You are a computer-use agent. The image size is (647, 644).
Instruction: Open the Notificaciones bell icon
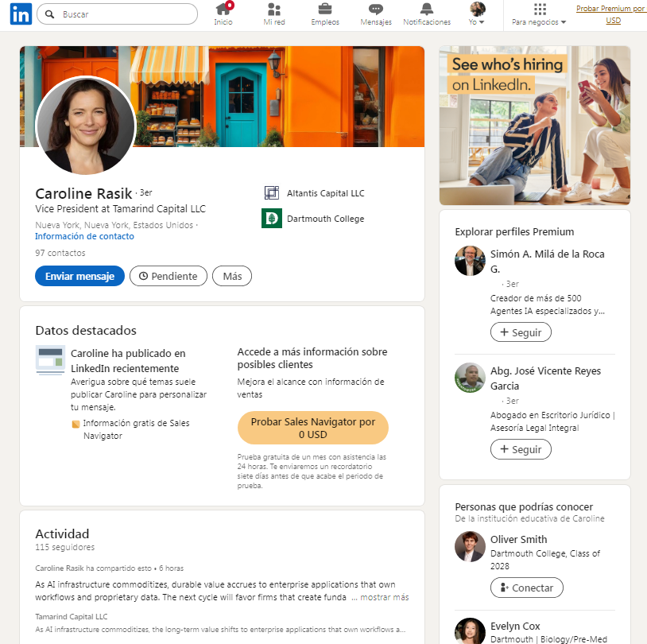[427, 9]
